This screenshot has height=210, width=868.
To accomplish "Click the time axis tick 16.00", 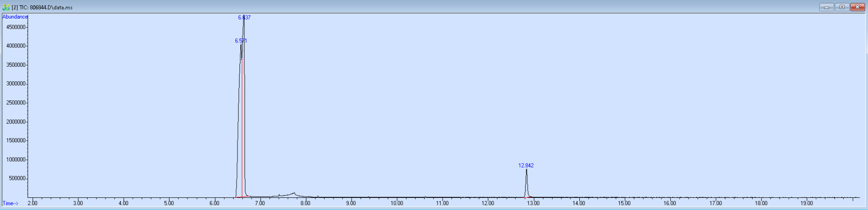I will (x=670, y=203).
